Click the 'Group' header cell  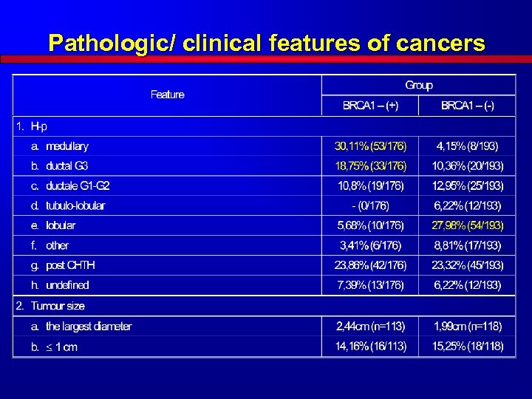coord(419,85)
